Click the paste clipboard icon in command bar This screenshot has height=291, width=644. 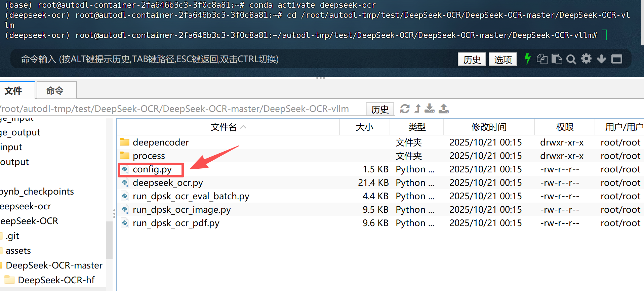tap(557, 59)
